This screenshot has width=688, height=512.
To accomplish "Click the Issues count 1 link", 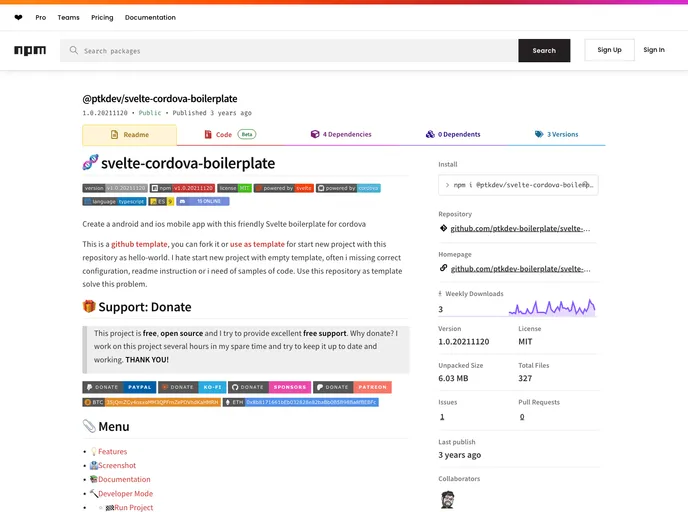I will click(442, 417).
